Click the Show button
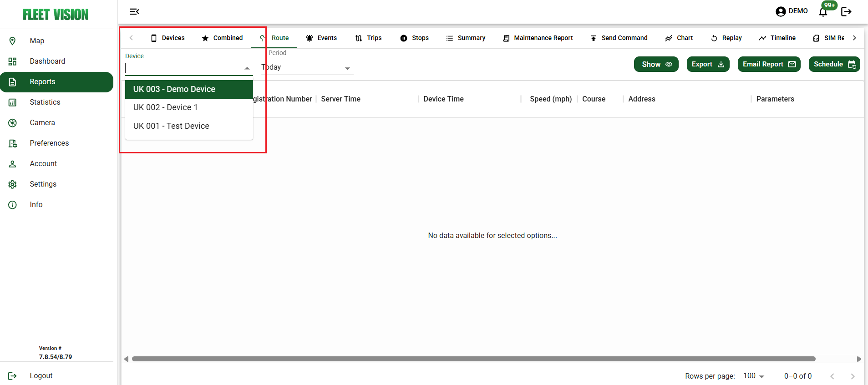The height and width of the screenshot is (385, 868). [x=656, y=64]
